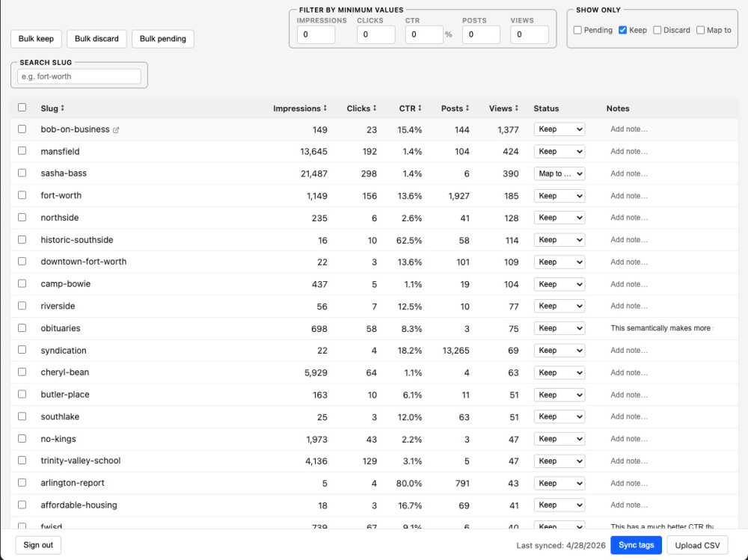Tick the select-all checkbox in header

point(22,108)
